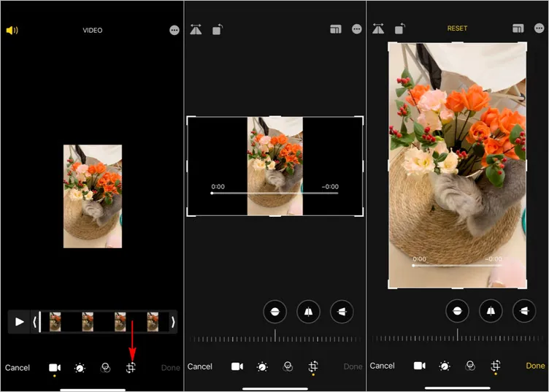Tap the video preview in the left screen
Image resolution: width=549 pixels, height=392 pixels.
pos(93,196)
